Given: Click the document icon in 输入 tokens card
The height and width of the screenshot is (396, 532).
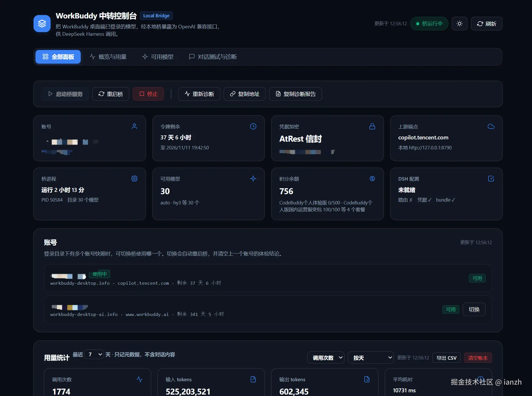Looking at the screenshot, I should click(x=253, y=379).
